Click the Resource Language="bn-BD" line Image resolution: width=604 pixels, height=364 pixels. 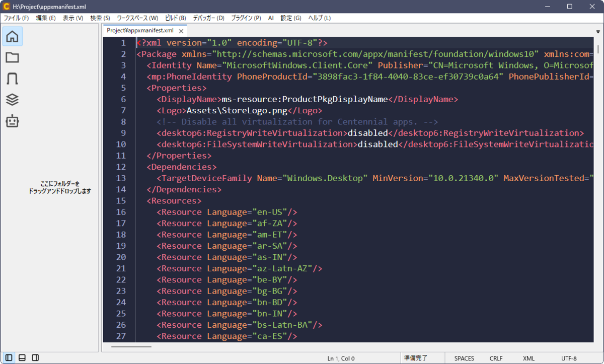pos(227,302)
